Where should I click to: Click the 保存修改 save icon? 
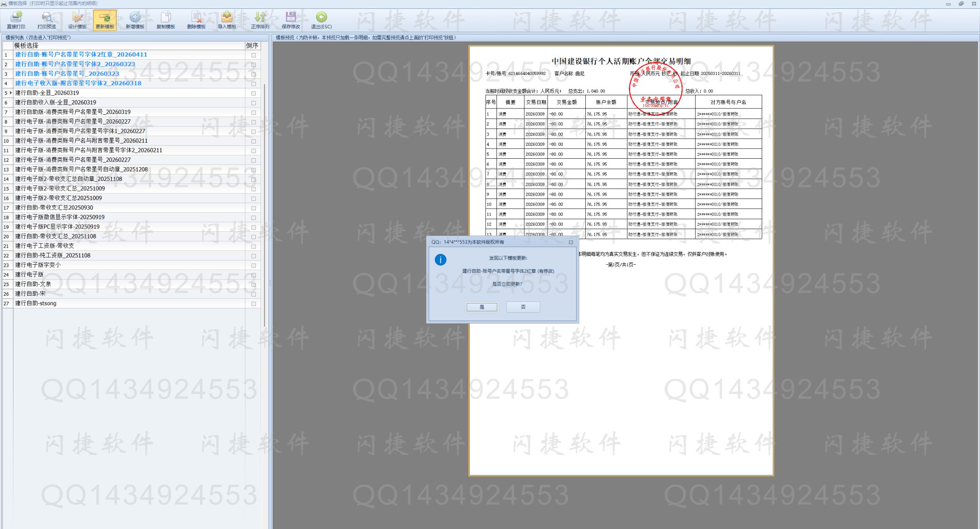pos(290,18)
